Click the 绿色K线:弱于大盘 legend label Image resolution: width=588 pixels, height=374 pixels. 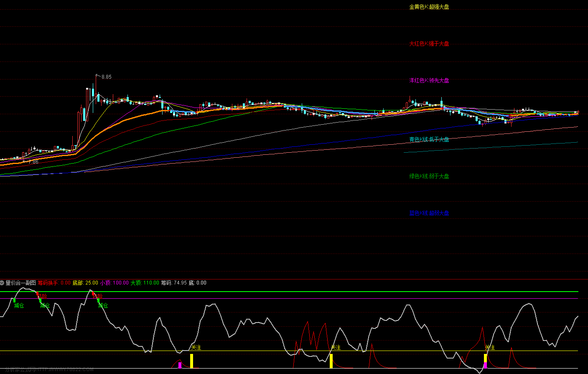click(429, 176)
